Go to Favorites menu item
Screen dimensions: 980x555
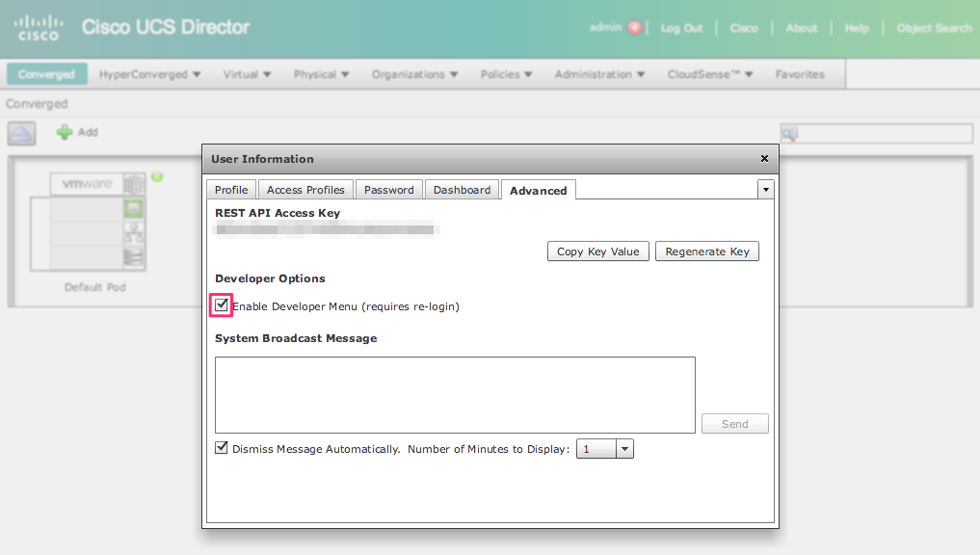coord(800,74)
